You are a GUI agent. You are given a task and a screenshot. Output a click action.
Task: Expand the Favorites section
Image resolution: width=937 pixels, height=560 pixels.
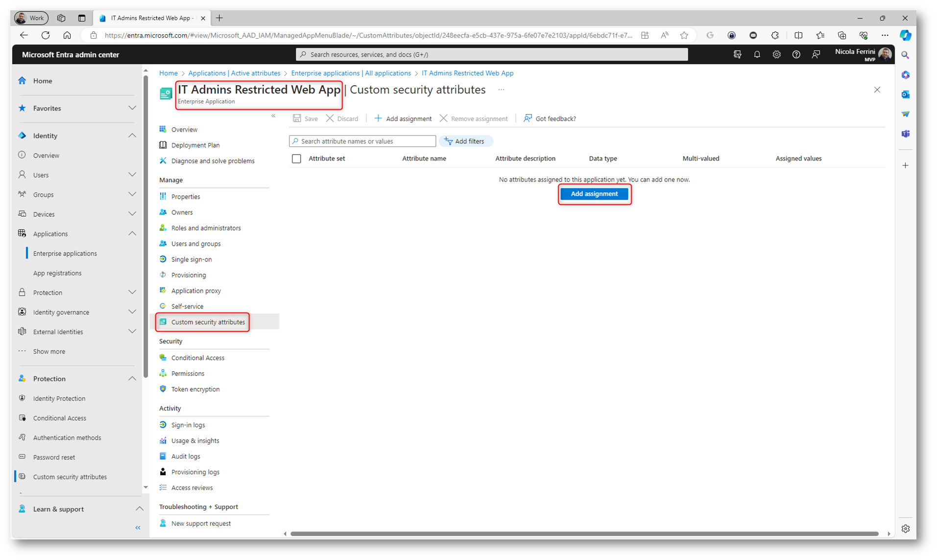(x=132, y=108)
